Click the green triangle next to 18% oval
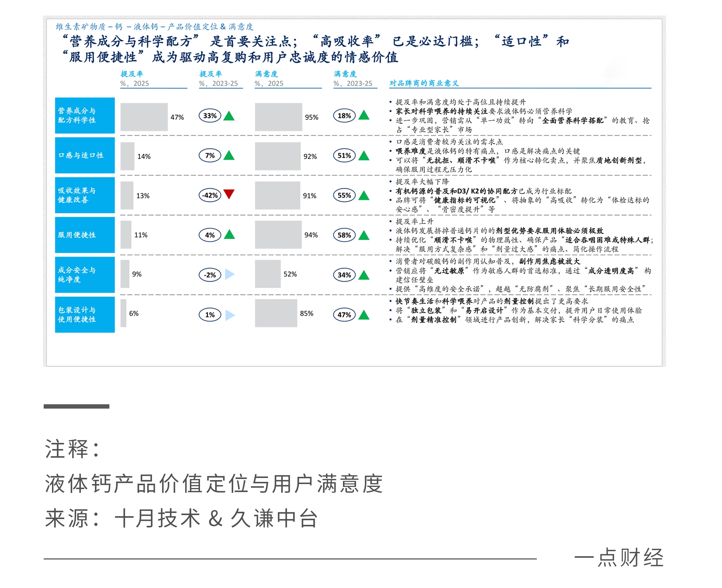722x588 pixels. coord(364,116)
